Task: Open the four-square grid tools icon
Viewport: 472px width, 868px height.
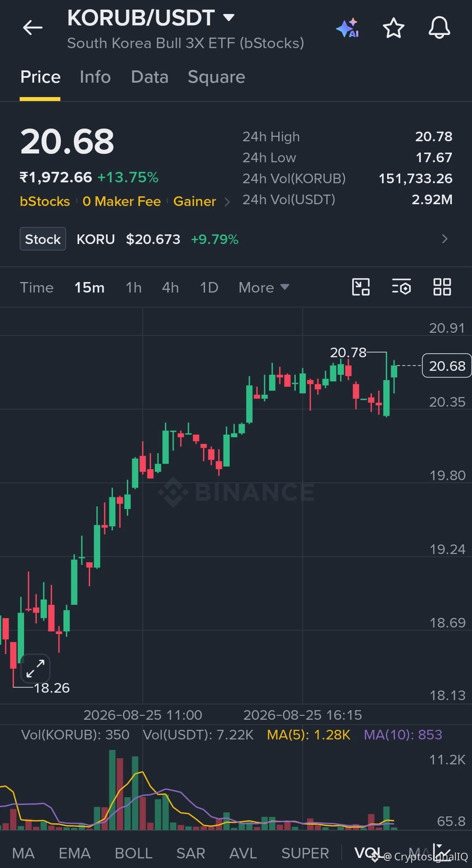Action: click(442, 287)
